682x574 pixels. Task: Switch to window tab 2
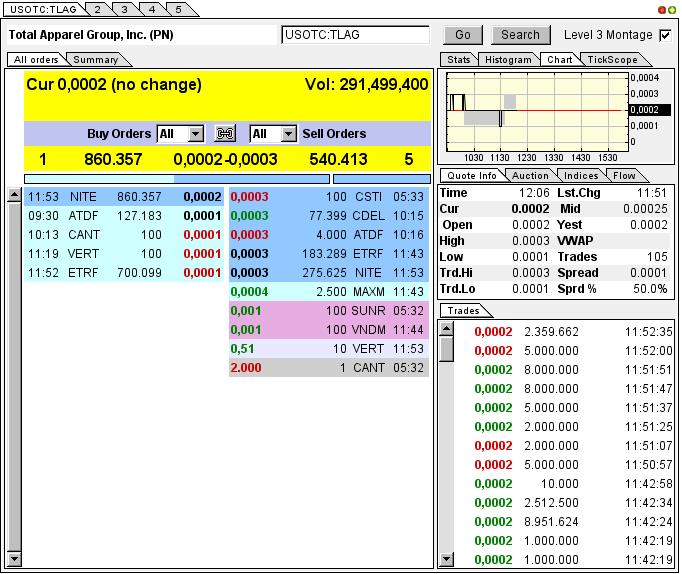click(97, 9)
